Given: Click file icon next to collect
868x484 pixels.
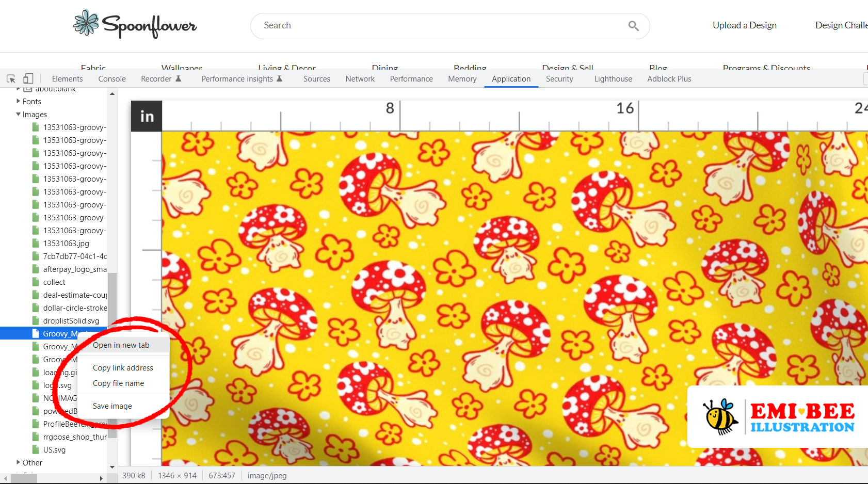Looking at the screenshot, I should [36, 282].
